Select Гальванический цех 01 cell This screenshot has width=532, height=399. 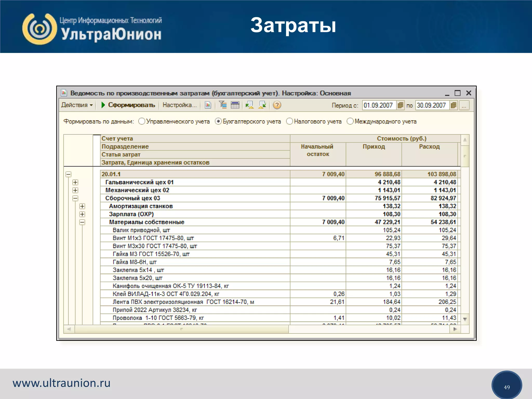click(195, 182)
